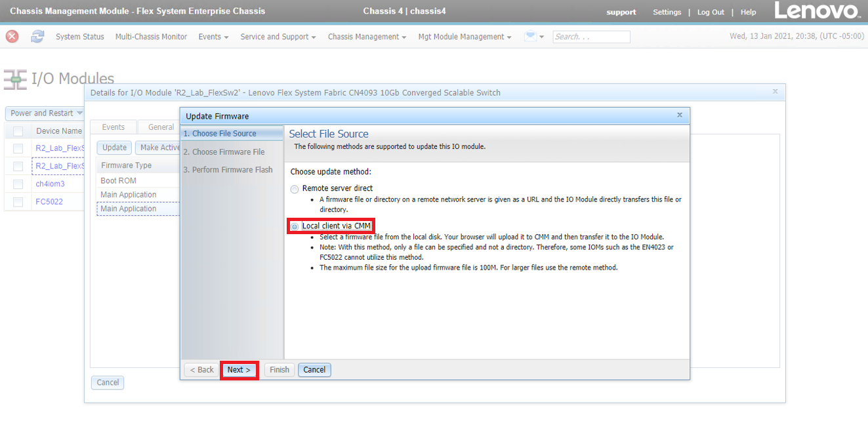Open Settings link in header
This screenshot has height=425, width=868.
tap(667, 12)
